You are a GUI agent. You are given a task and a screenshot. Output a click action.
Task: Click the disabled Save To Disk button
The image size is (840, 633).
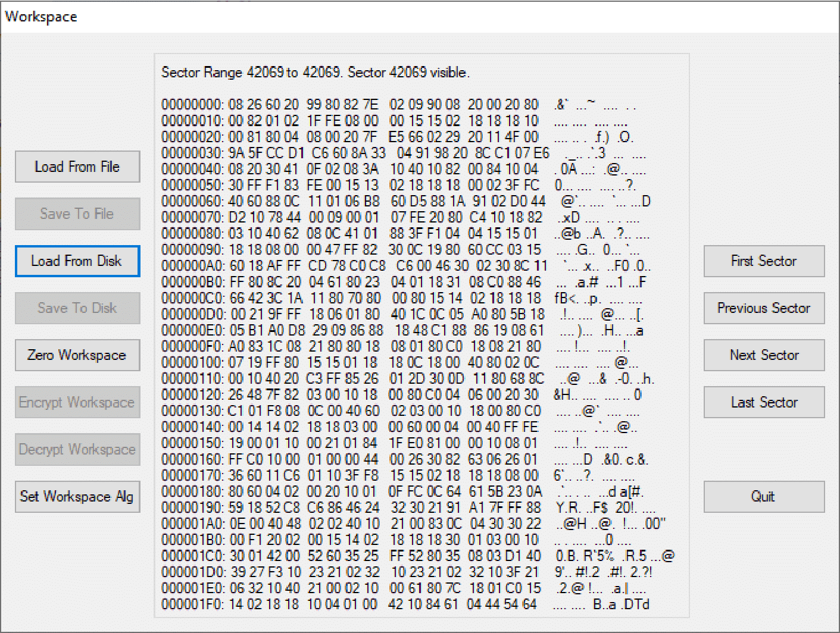tap(77, 308)
